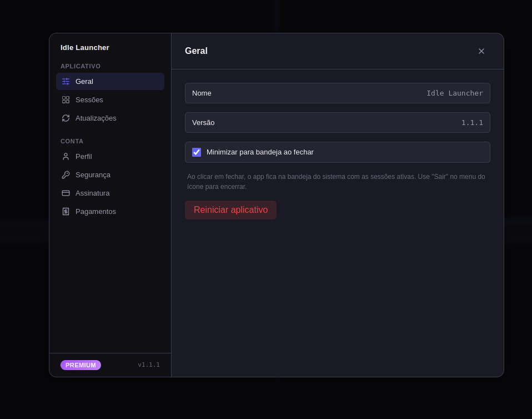The height and width of the screenshot is (419, 532).
Task: Close the Geral settings dialog
Action: [481, 51]
